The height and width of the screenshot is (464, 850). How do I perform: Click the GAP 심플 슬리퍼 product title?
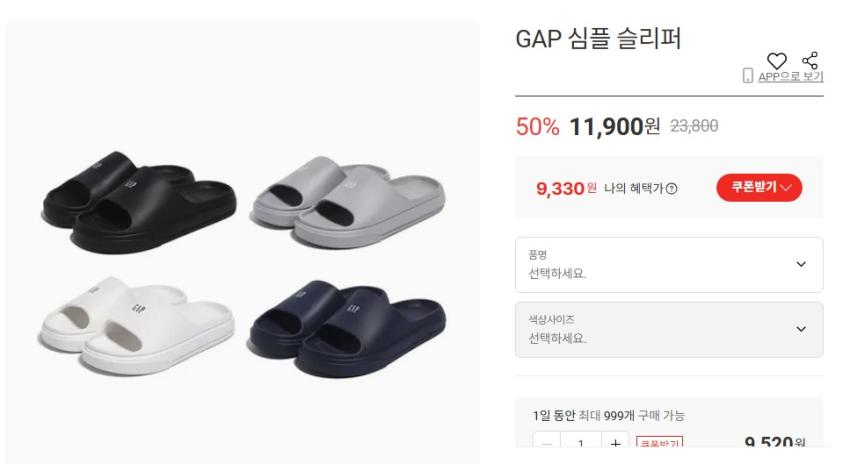coord(598,38)
